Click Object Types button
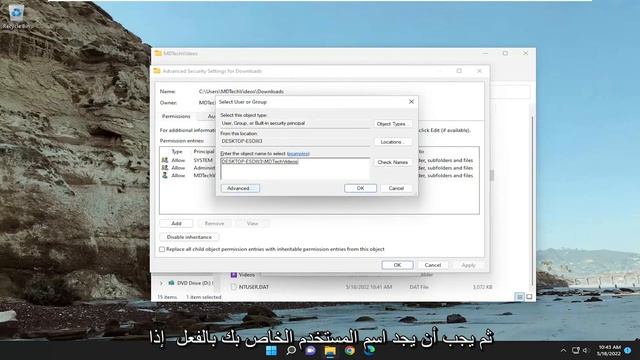The image size is (640, 360). [x=393, y=124]
